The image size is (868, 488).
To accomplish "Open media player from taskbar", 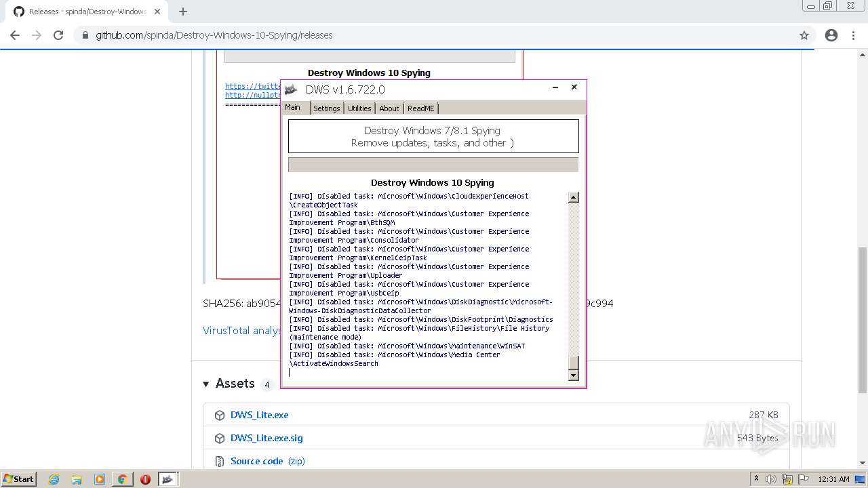I will coord(100,479).
